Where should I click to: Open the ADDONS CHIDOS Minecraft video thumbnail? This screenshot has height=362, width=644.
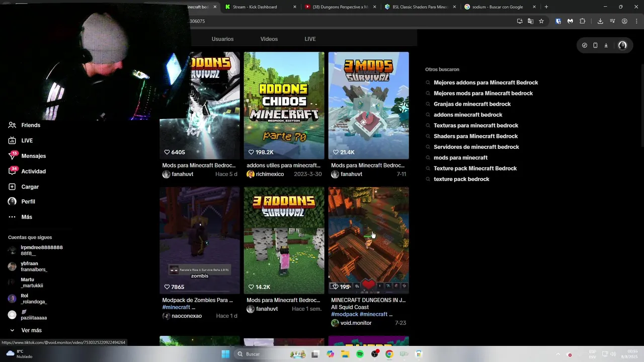tap(284, 106)
